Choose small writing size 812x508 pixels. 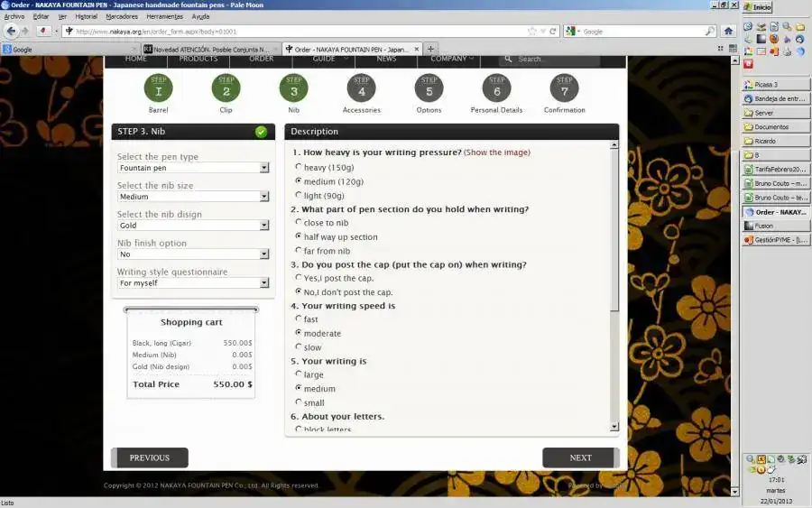point(299,402)
